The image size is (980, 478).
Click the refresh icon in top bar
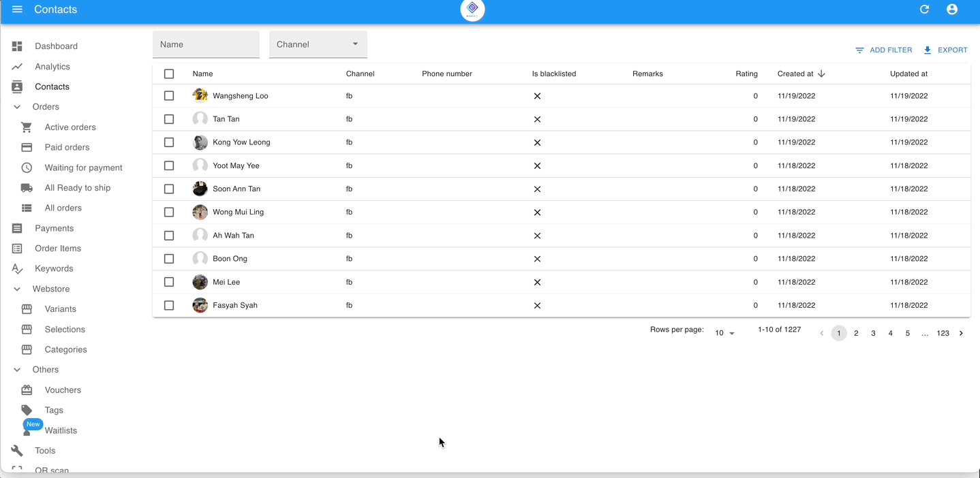(924, 10)
